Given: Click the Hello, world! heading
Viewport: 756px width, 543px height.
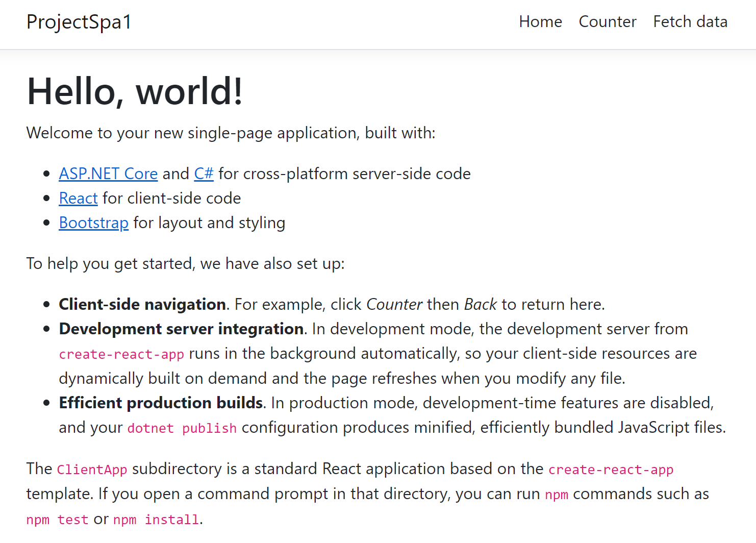Looking at the screenshot, I should coord(135,91).
